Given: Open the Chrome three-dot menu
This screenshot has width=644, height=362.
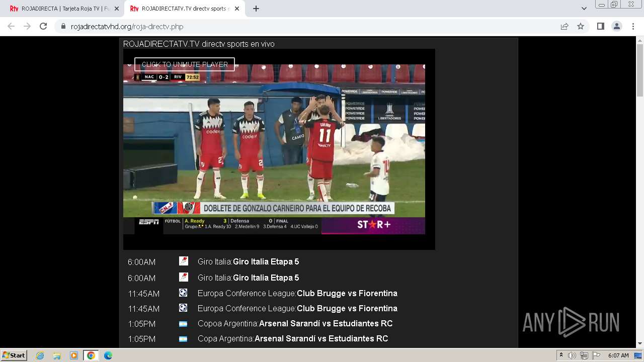Looking at the screenshot, I should (633, 26).
